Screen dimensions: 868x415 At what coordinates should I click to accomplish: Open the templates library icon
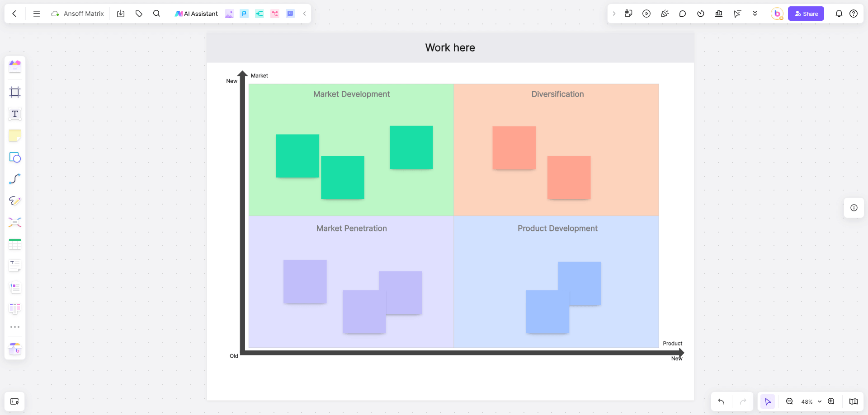tap(15, 66)
